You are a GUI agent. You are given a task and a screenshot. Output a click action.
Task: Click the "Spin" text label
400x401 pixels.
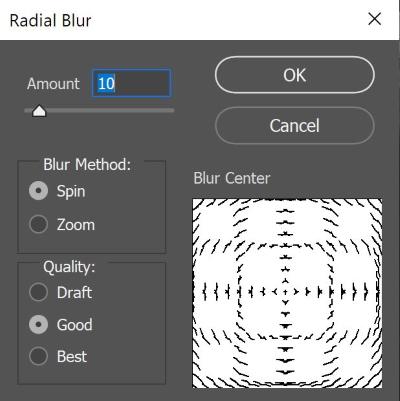71,192
